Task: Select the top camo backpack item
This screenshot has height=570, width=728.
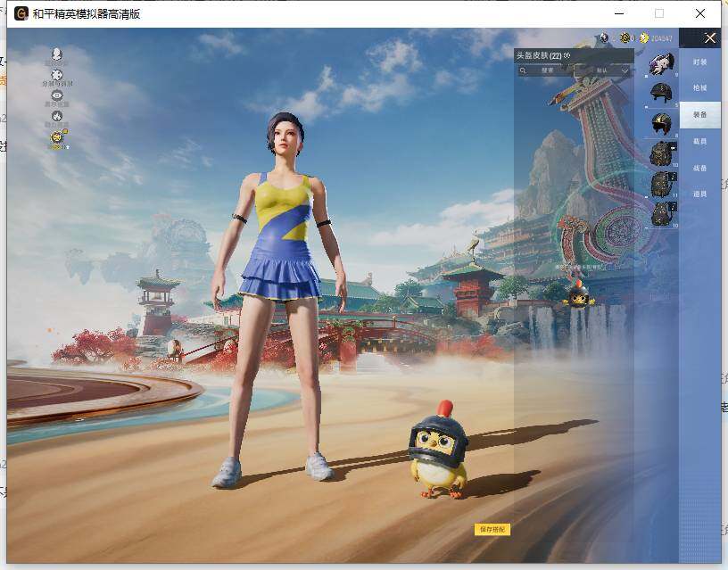Action: [661, 153]
